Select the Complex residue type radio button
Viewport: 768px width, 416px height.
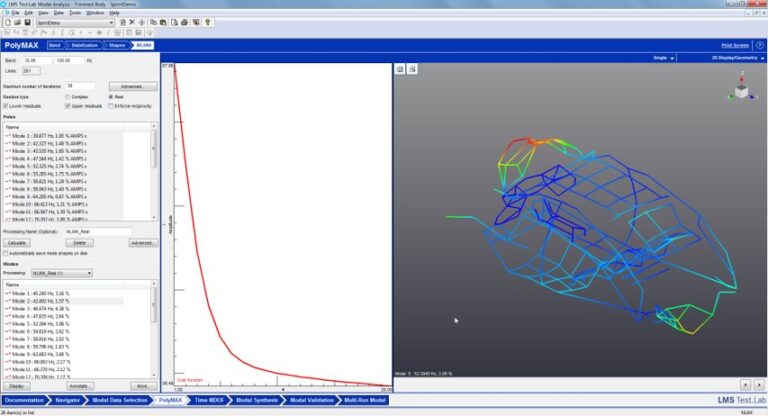[68, 97]
